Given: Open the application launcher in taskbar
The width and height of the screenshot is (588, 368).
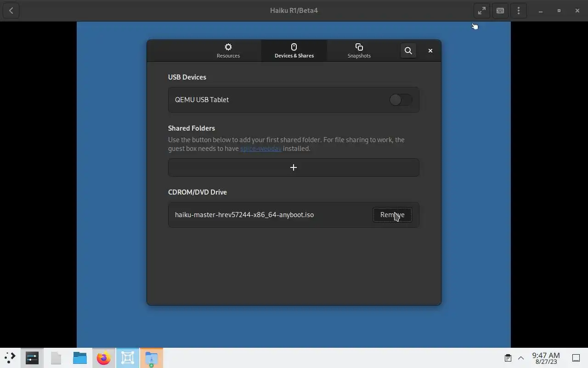Looking at the screenshot, I should tap(10, 358).
